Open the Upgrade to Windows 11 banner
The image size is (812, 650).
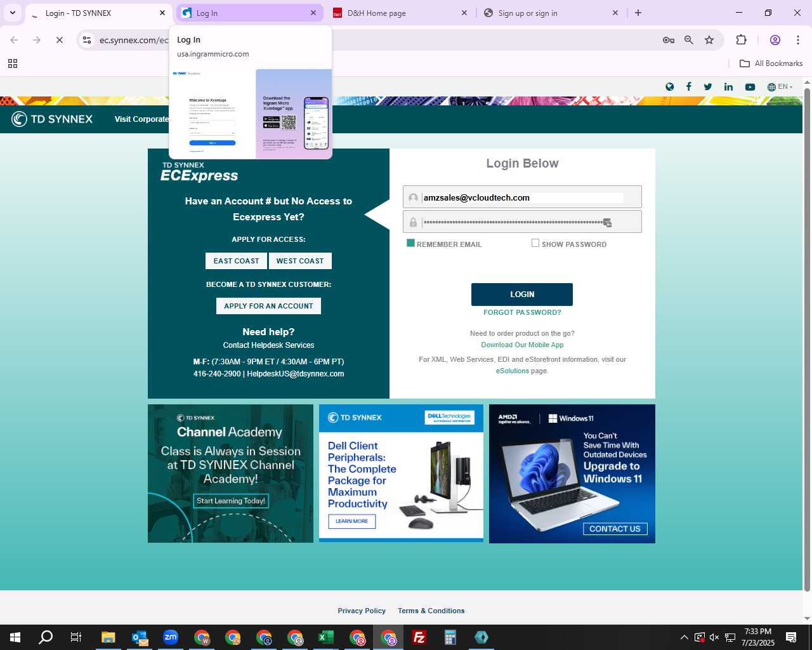(x=572, y=474)
